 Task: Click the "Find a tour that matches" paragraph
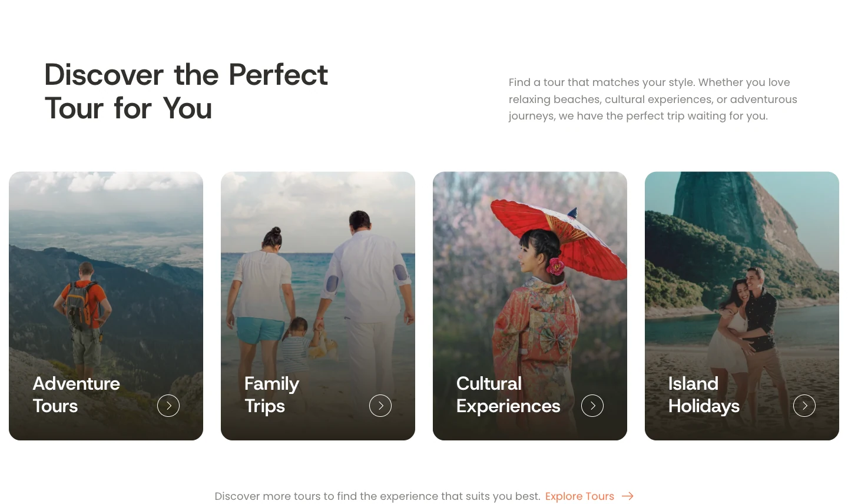coord(652,99)
